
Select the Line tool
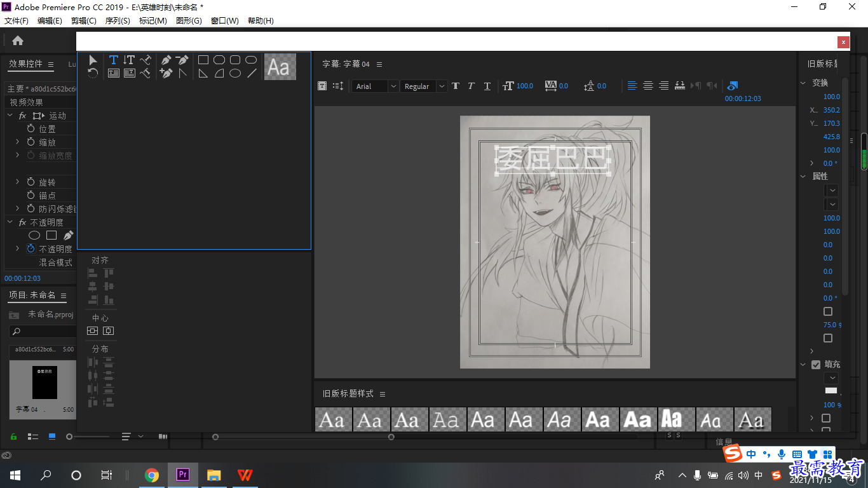point(252,73)
